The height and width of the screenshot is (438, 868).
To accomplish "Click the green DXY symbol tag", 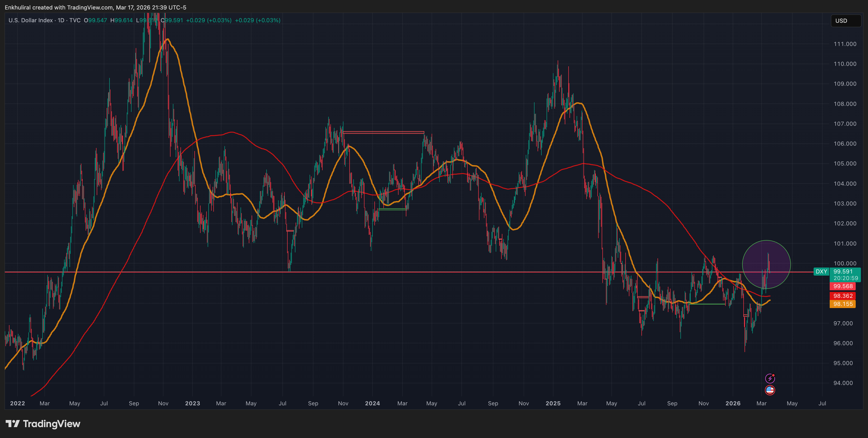I will pyautogui.click(x=821, y=271).
